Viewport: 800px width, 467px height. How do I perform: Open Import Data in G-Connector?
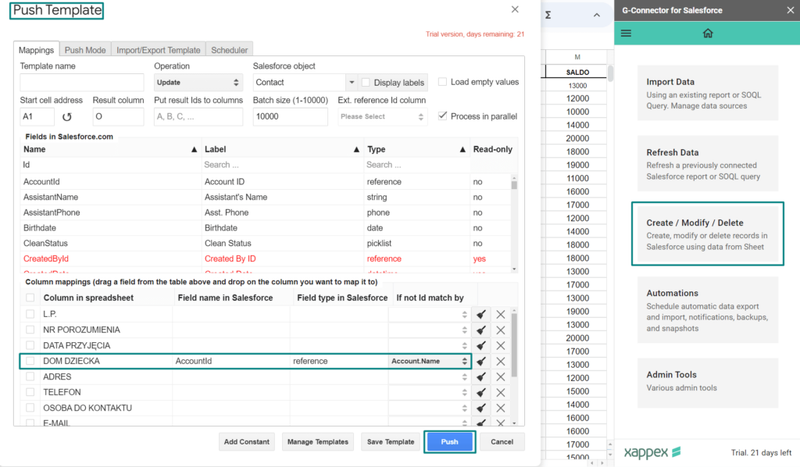708,93
